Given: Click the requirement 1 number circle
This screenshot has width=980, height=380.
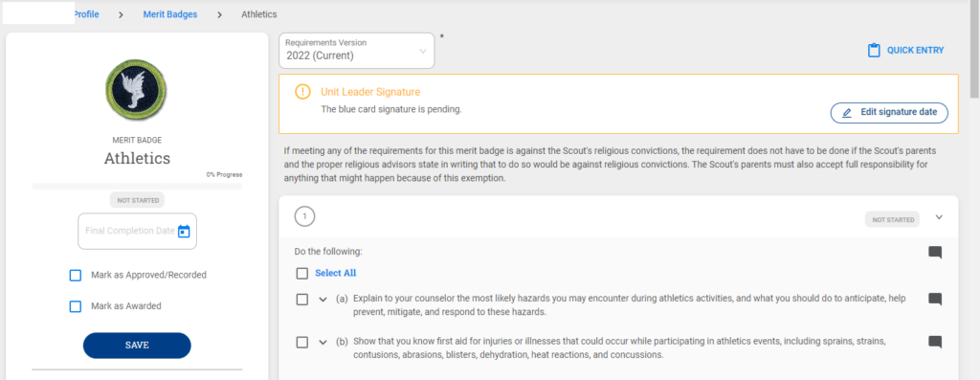Looking at the screenshot, I should click(x=304, y=217).
